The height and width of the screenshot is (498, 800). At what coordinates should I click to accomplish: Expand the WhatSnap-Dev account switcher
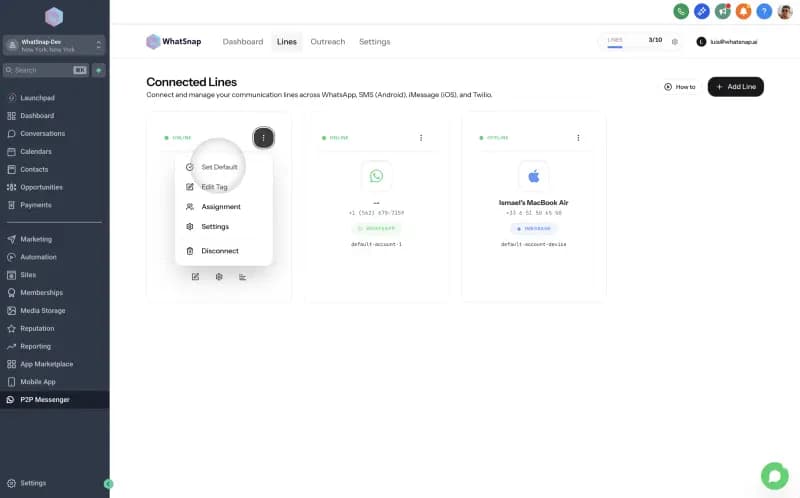(x=54, y=45)
